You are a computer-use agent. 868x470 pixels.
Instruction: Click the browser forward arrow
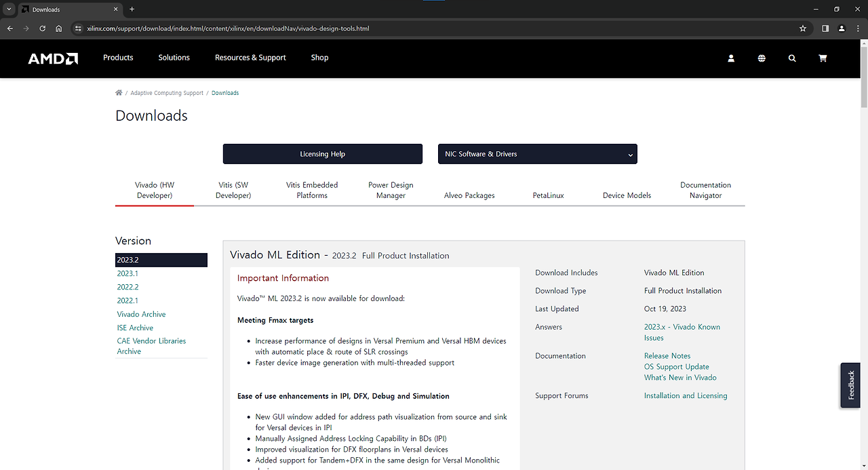(26, 28)
